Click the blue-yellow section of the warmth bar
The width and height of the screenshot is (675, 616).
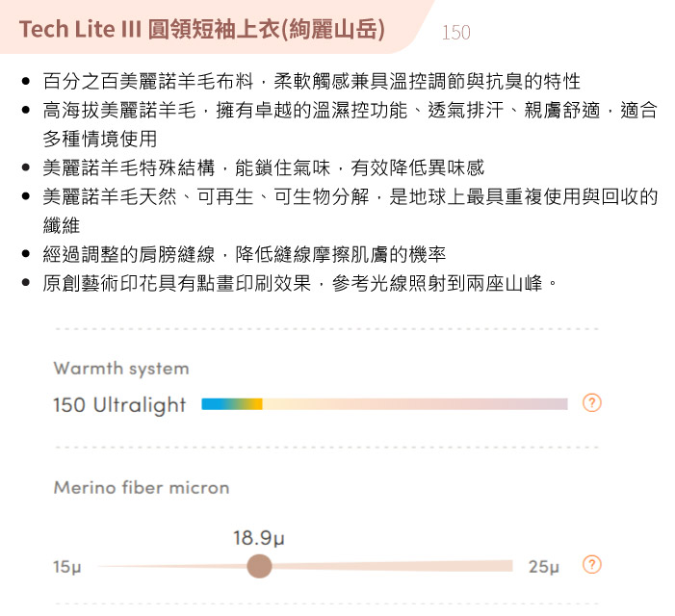[232, 404]
